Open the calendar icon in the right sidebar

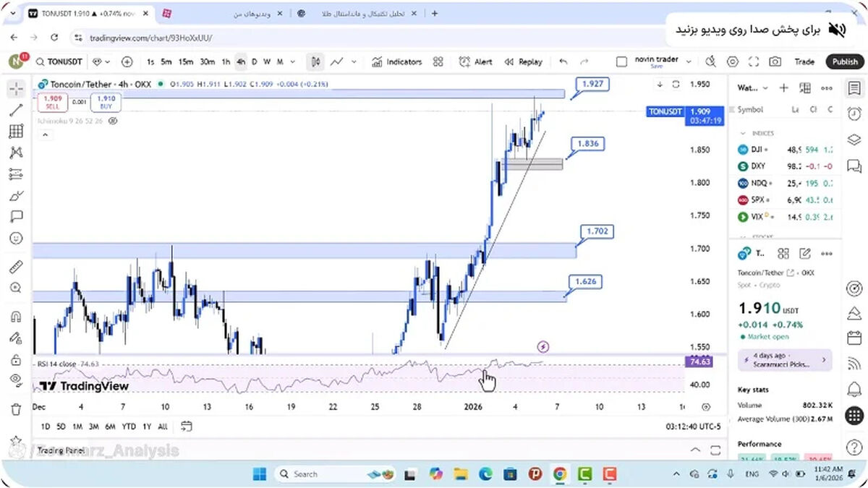point(854,339)
